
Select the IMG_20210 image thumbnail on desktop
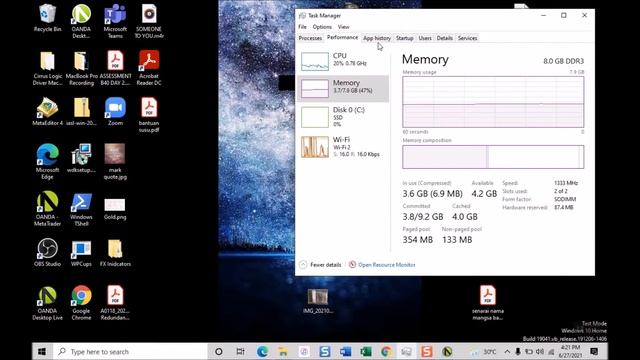[x=318, y=301]
